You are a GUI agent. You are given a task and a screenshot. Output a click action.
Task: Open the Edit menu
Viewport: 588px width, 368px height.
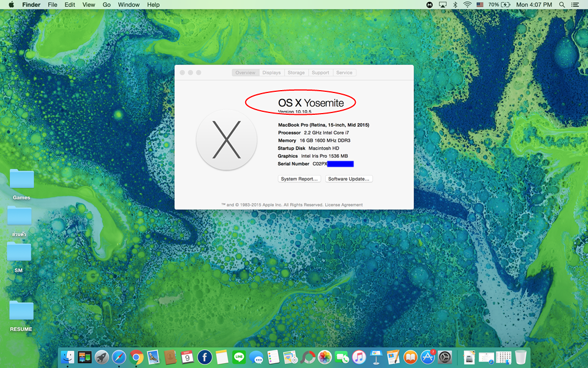click(x=70, y=5)
